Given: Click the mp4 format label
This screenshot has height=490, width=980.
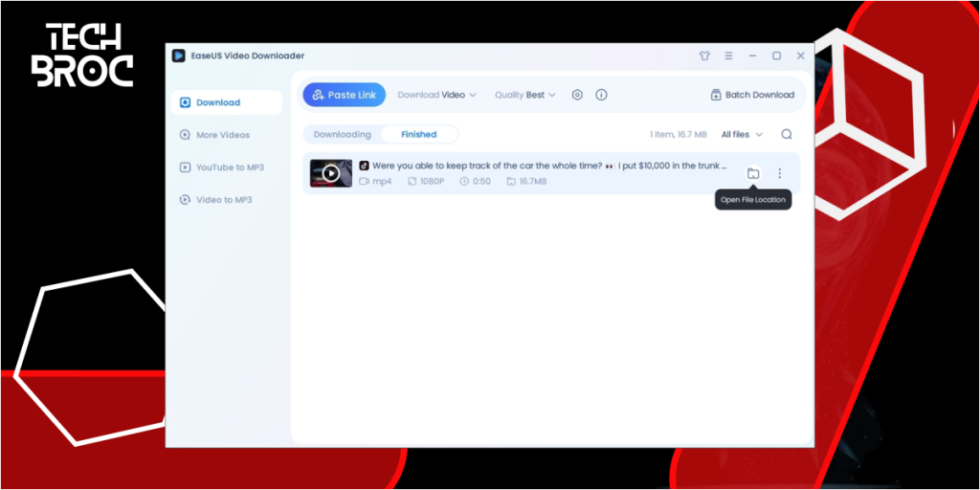Looking at the screenshot, I should 375,181.
